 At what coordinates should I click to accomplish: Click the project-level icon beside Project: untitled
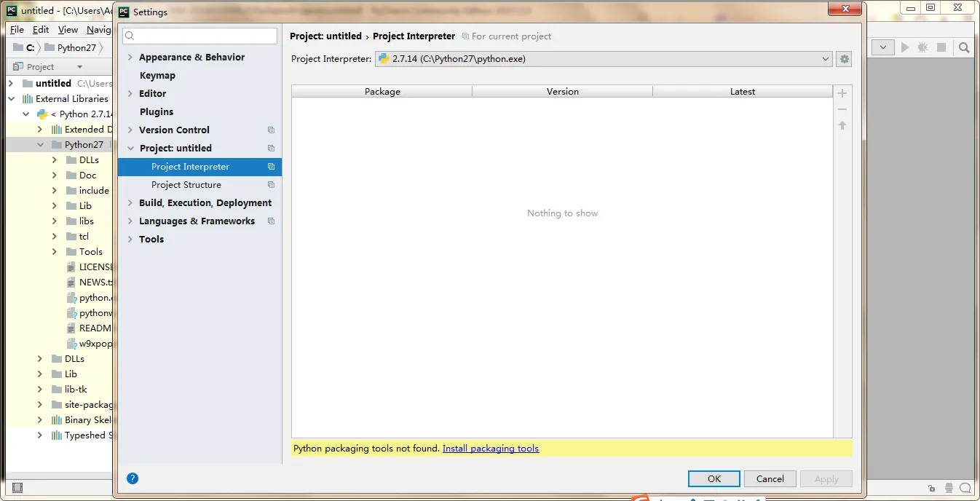pyautogui.click(x=271, y=149)
